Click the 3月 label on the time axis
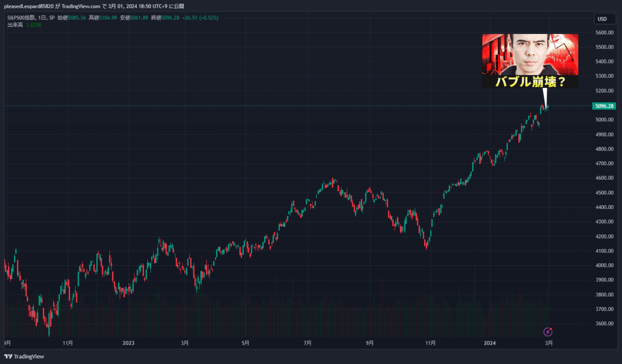The width and height of the screenshot is (622, 364). point(549,343)
